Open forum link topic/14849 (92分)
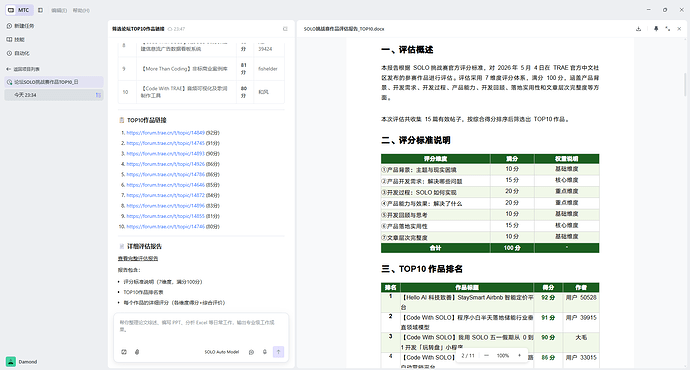 click(x=165, y=133)
